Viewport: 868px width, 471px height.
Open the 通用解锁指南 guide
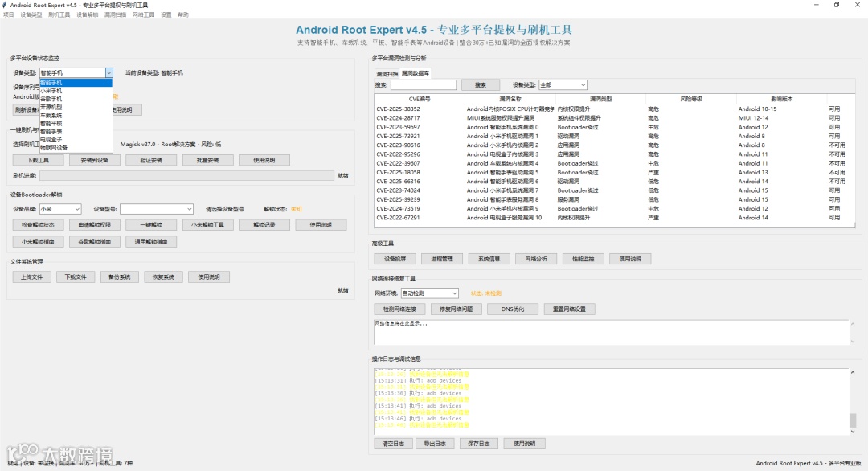point(151,241)
